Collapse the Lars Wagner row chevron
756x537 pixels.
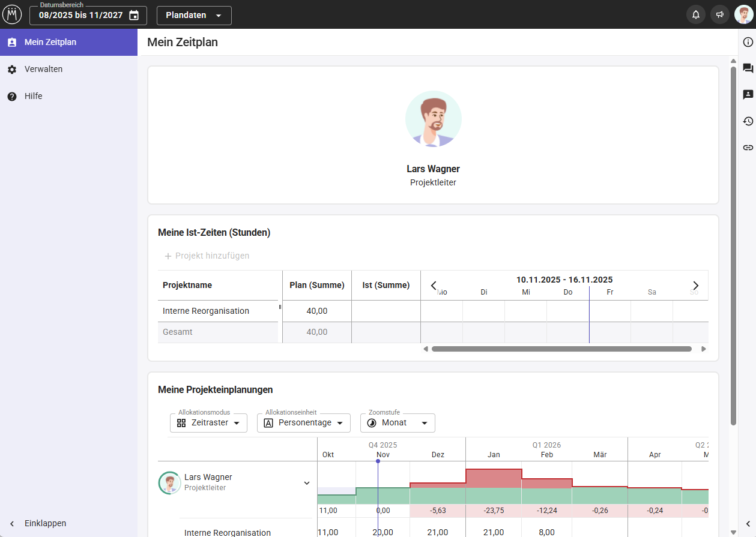click(307, 483)
